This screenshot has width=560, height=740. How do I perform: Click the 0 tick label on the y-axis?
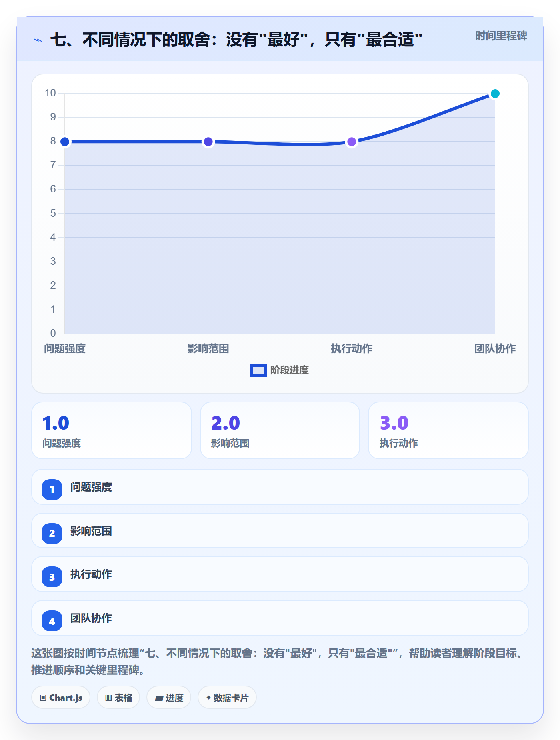click(x=53, y=333)
